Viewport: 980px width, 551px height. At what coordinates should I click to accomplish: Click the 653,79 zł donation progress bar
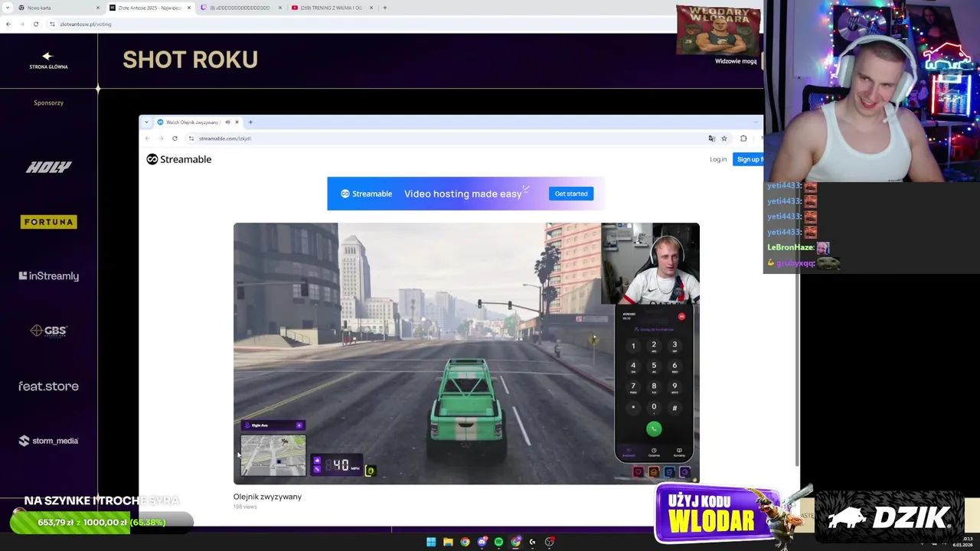[x=102, y=523]
